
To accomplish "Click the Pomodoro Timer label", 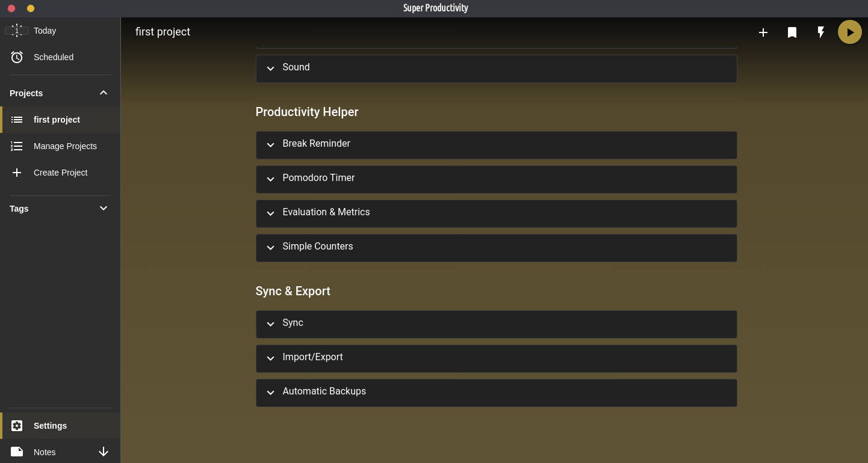I will (x=318, y=178).
